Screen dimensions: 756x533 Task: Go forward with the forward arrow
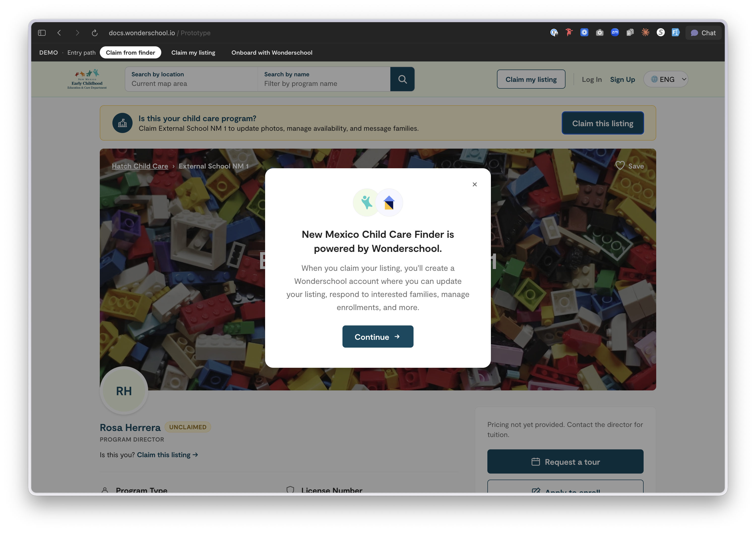[77, 32]
